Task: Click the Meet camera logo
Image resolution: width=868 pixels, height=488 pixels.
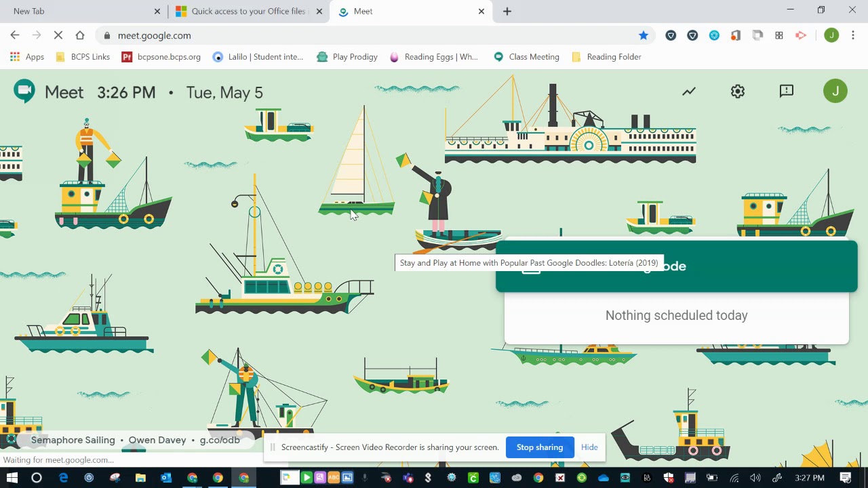Action: tap(24, 91)
